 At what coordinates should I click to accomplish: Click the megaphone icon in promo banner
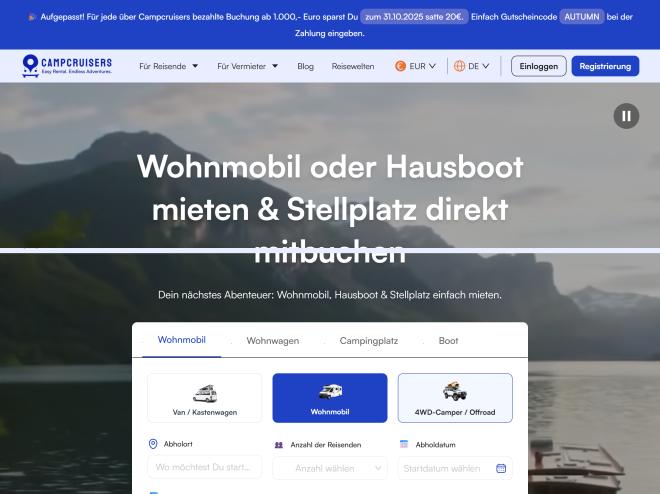[x=32, y=17]
